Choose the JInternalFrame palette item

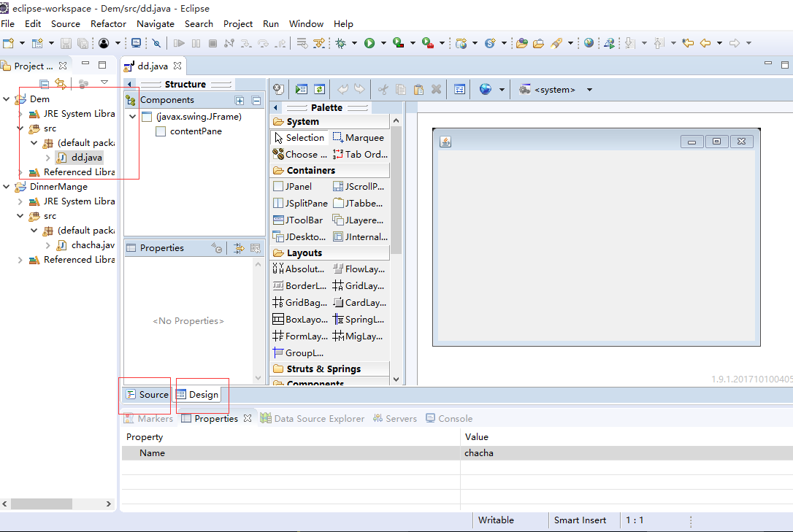pyautogui.click(x=361, y=236)
